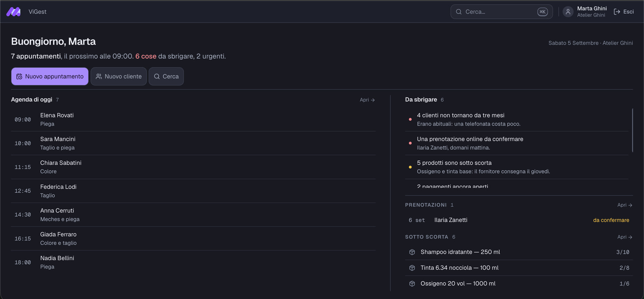The height and width of the screenshot is (299, 644).
Task: Click the 'Da sbrigare' section heading
Action: point(421,100)
